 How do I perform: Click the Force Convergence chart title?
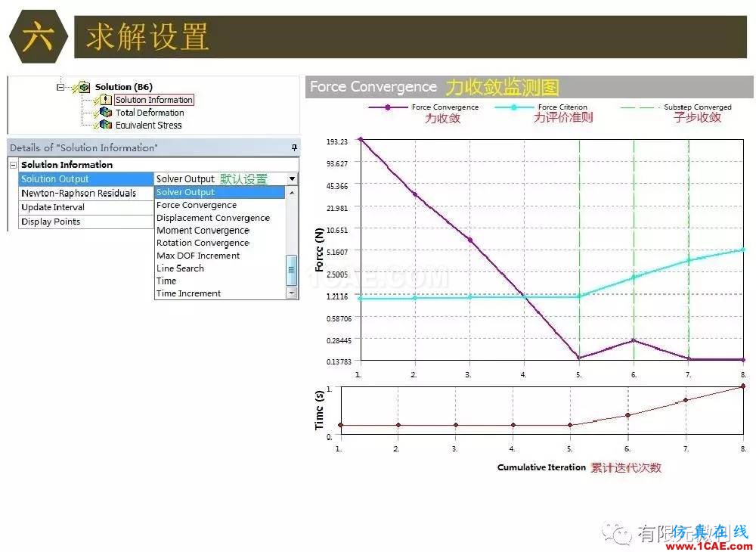(373, 87)
